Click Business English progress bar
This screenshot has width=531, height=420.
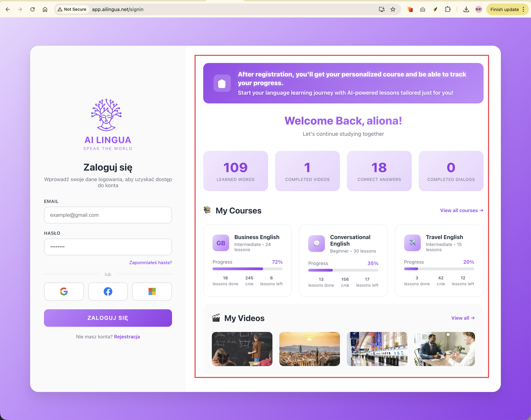247,269
